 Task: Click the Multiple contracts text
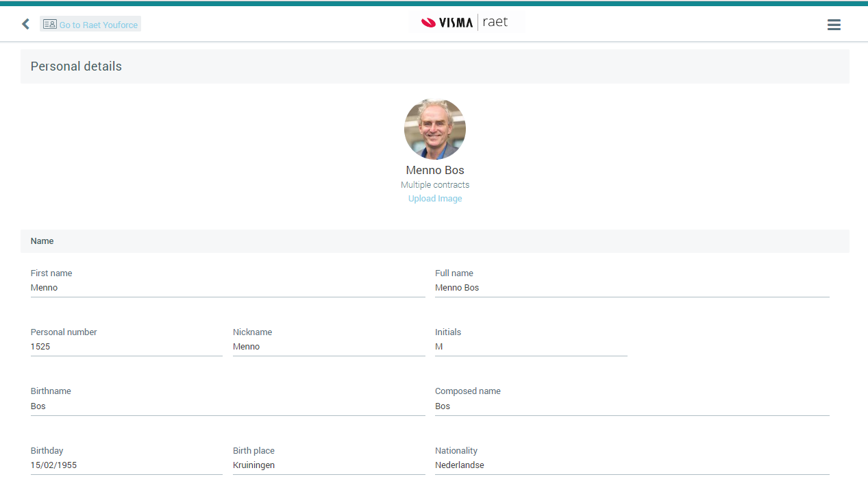pyautogui.click(x=435, y=185)
